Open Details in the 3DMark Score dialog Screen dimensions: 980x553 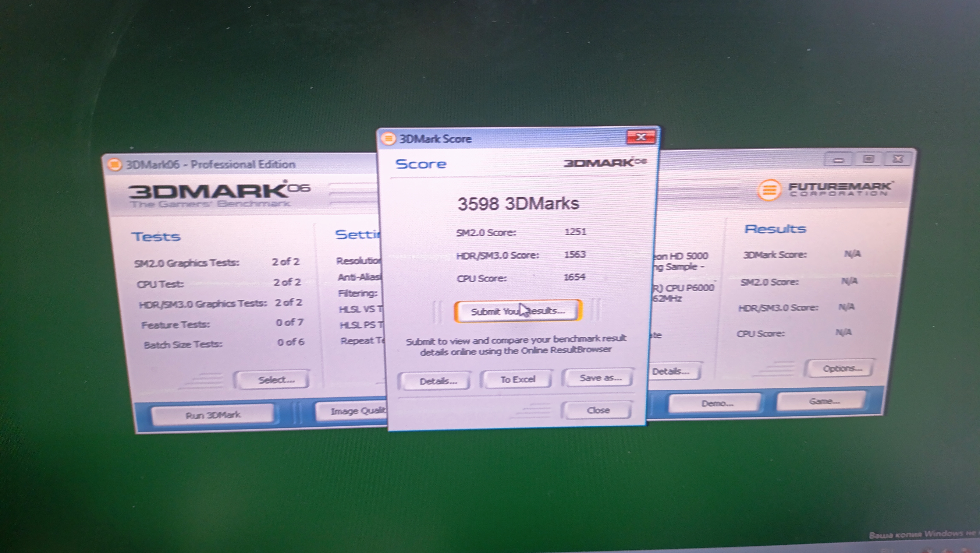pyautogui.click(x=435, y=381)
